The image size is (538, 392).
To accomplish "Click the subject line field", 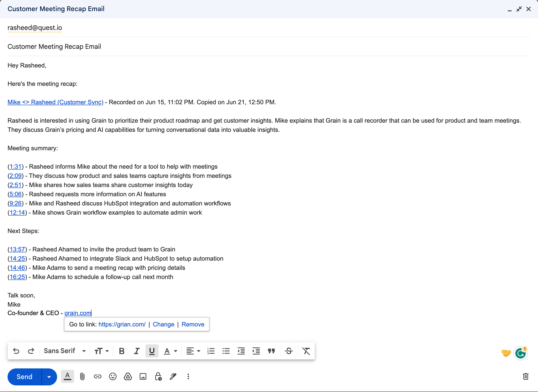I will (269, 46).
